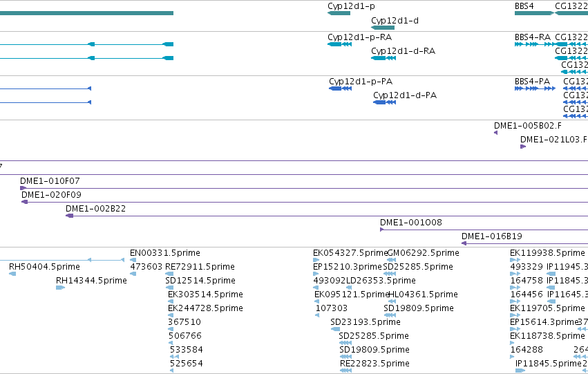Open the DME1-016B19 clone label
The width and height of the screenshot is (588, 374).
point(492,236)
